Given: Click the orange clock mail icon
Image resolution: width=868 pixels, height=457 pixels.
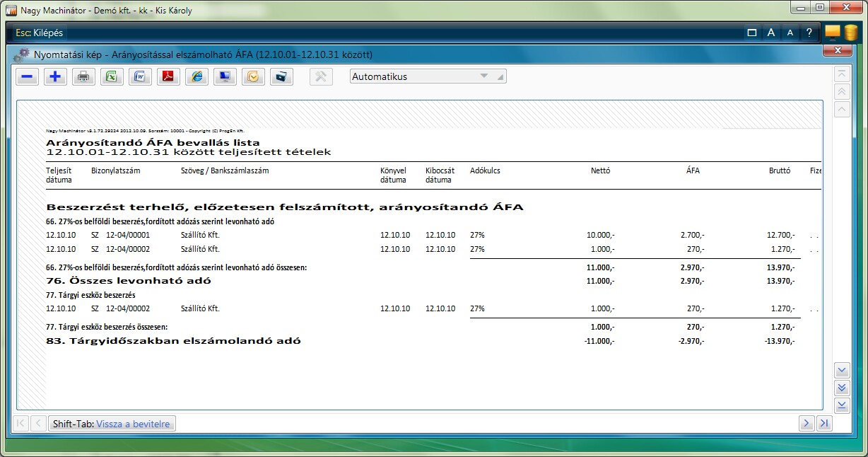Looking at the screenshot, I should [253, 77].
